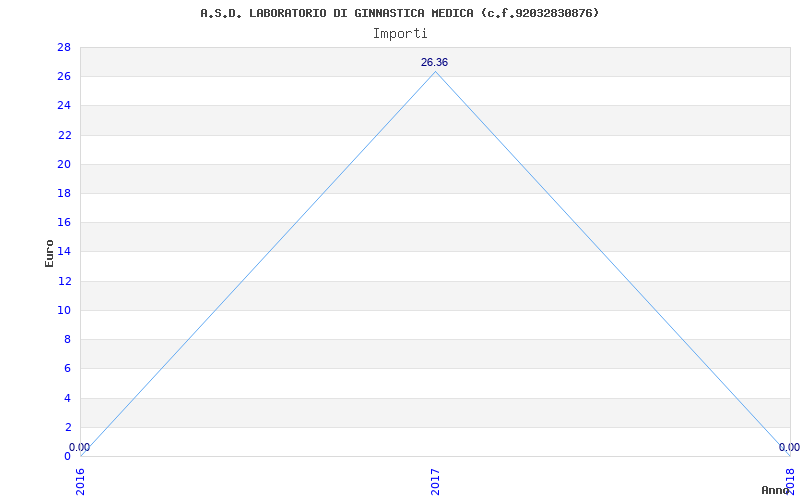Click the 2018 x-axis label
This screenshot has height=500, width=800.
[x=790, y=482]
